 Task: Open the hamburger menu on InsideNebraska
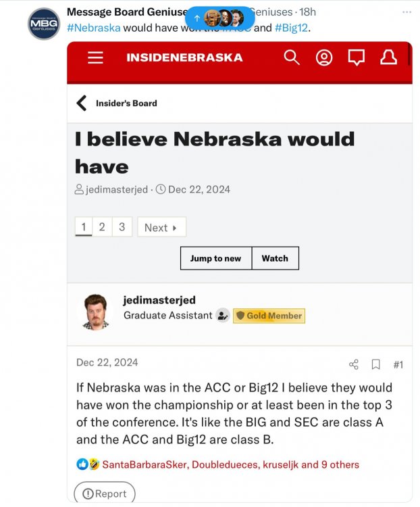[95, 57]
